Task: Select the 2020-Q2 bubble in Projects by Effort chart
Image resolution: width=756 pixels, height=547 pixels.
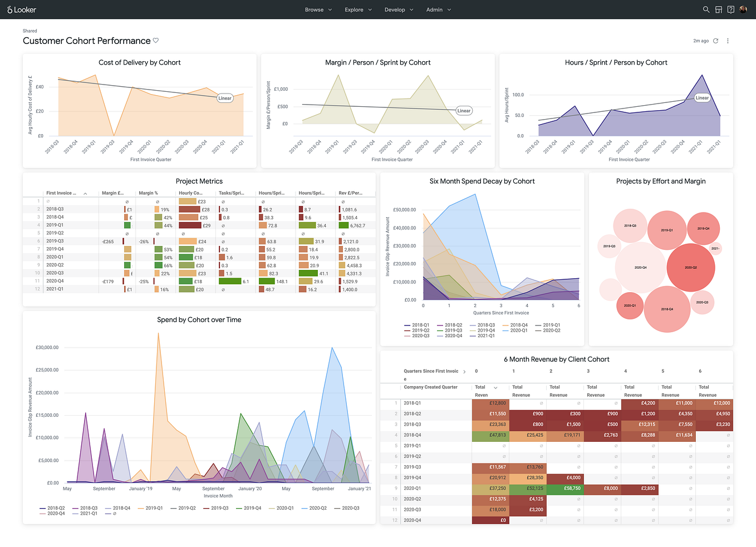Action: coord(690,268)
